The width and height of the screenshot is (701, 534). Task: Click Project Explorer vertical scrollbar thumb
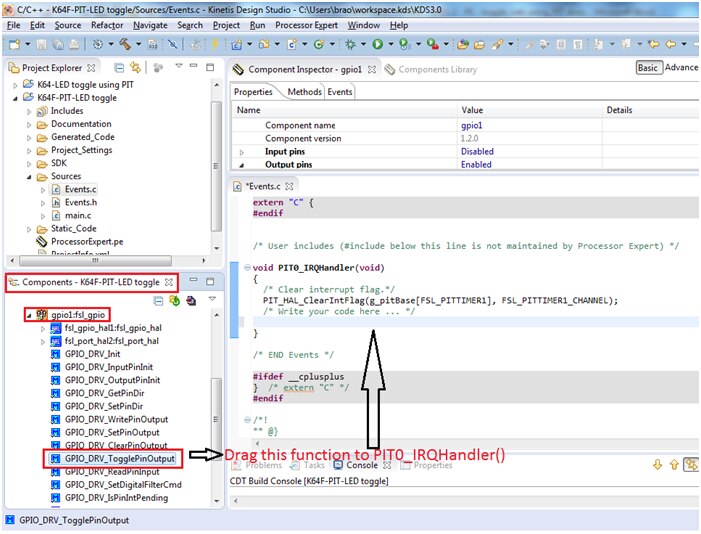pyautogui.click(x=216, y=166)
